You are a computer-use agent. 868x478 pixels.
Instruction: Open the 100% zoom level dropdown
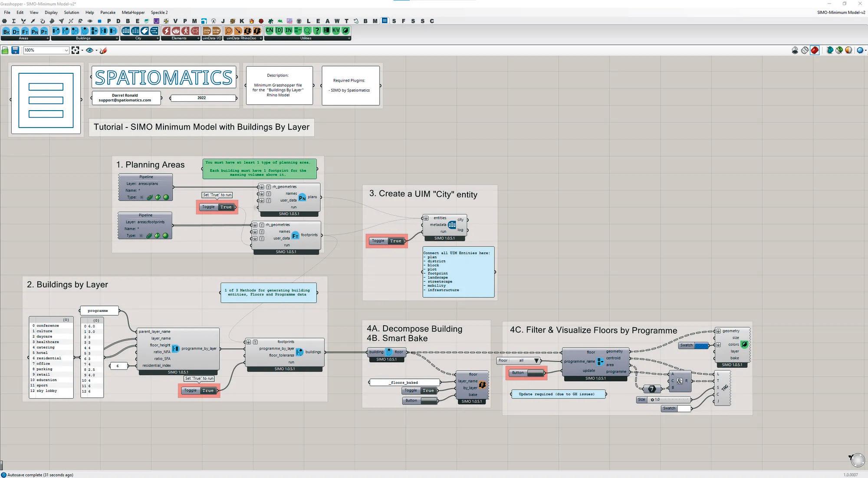(x=66, y=50)
